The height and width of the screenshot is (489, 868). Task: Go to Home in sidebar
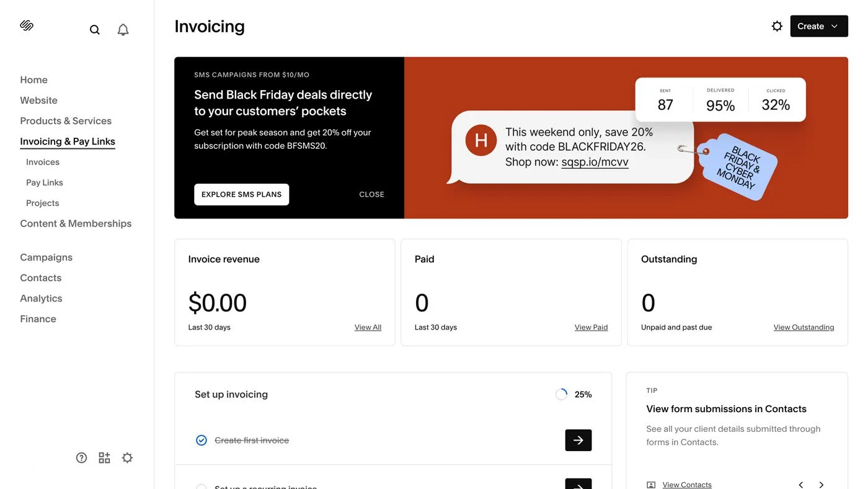[33, 79]
